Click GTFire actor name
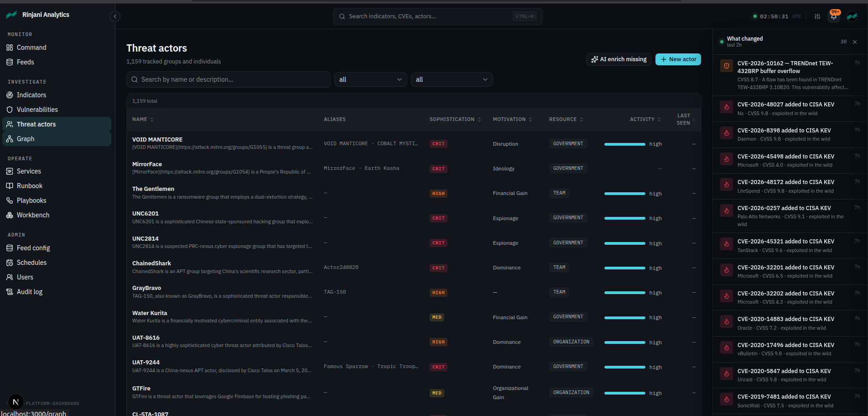This screenshot has width=868, height=416. pos(141,389)
